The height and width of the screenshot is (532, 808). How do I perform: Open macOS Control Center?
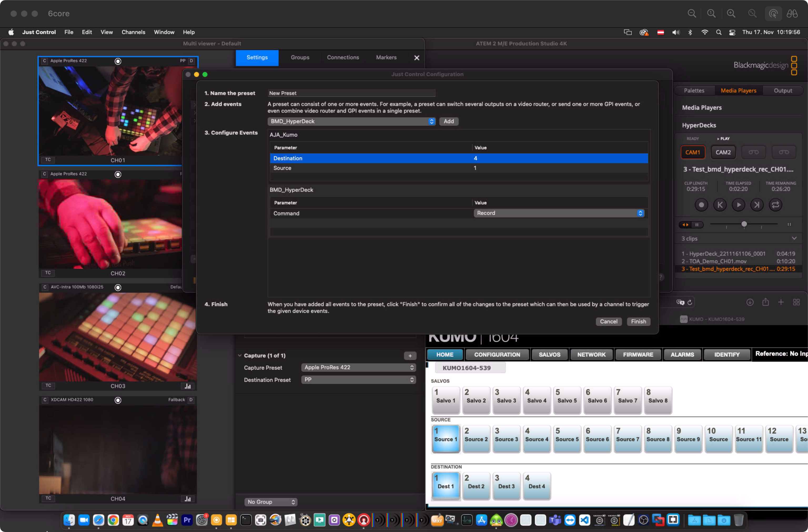pos(732,32)
